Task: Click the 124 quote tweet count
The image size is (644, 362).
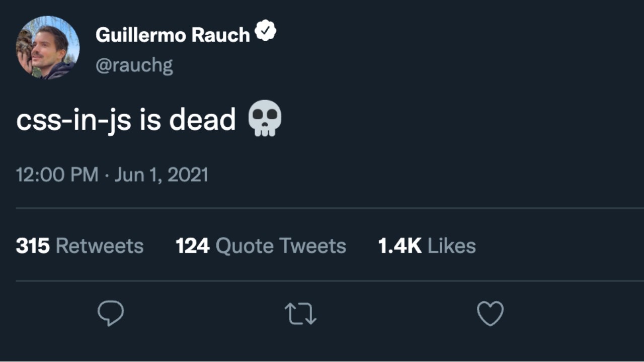Action: tap(192, 246)
